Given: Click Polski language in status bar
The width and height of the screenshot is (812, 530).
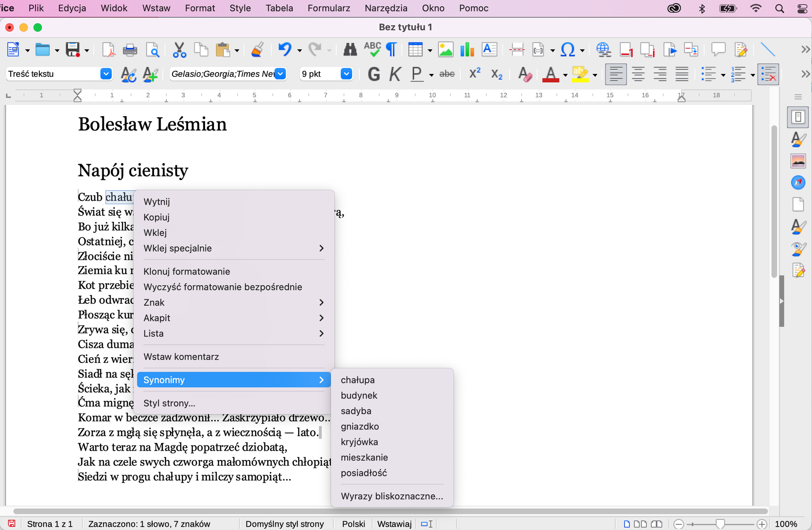Looking at the screenshot, I should point(354,524).
